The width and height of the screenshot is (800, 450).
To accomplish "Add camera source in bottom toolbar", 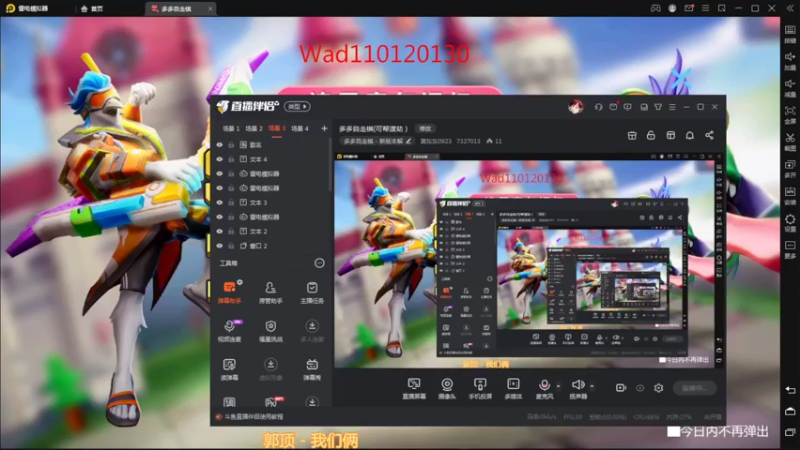I will pyautogui.click(x=447, y=388).
